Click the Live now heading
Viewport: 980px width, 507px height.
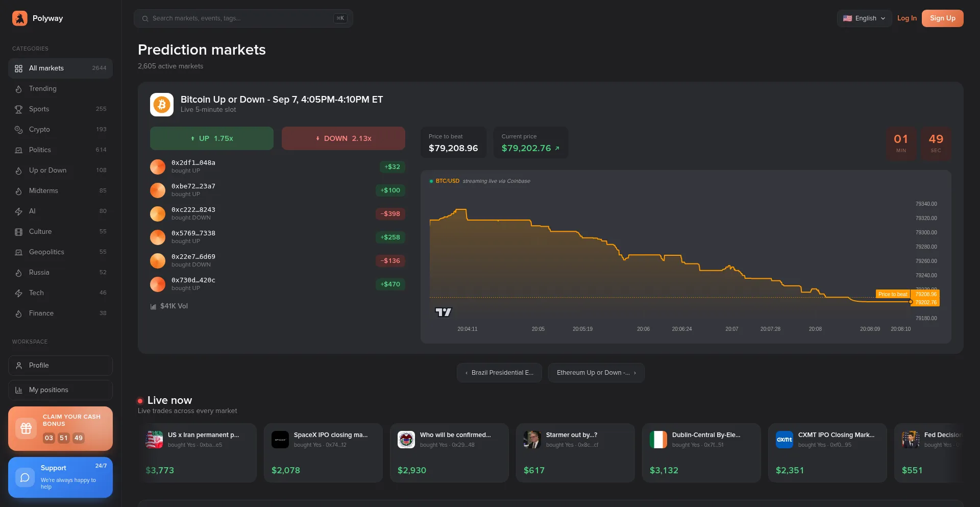[170, 400]
